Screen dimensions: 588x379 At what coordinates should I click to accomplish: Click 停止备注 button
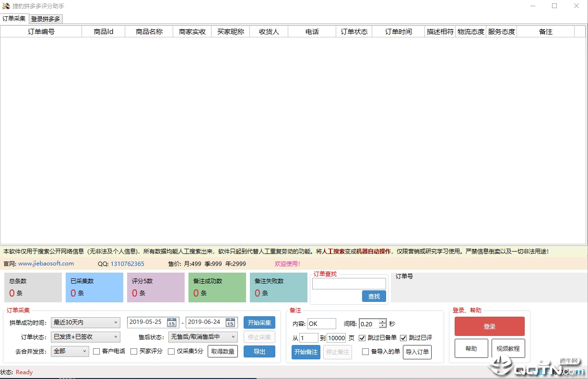pyautogui.click(x=338, y=352)
